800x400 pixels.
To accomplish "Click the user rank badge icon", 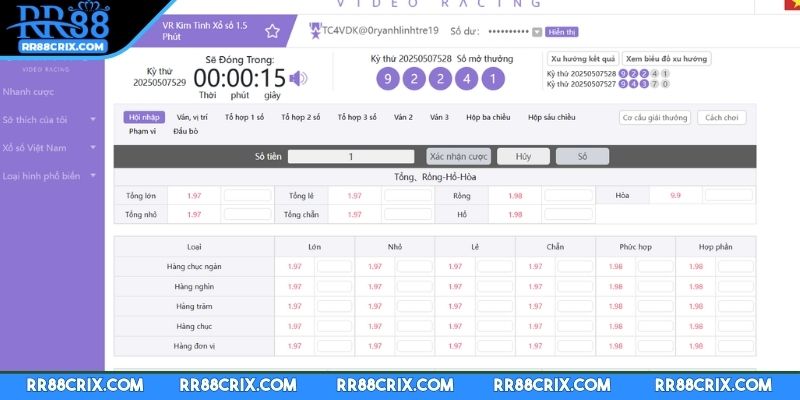I will point(315,31).
